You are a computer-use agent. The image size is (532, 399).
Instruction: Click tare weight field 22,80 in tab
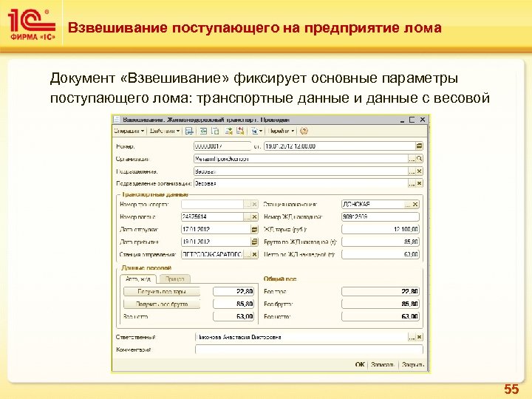pyautogui.click(x=233, y=291)
